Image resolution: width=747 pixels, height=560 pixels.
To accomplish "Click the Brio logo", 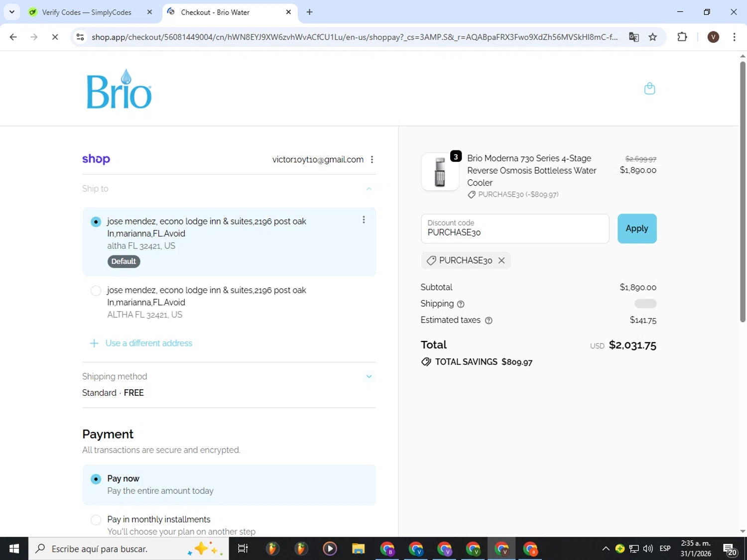I will click(119, 89).
